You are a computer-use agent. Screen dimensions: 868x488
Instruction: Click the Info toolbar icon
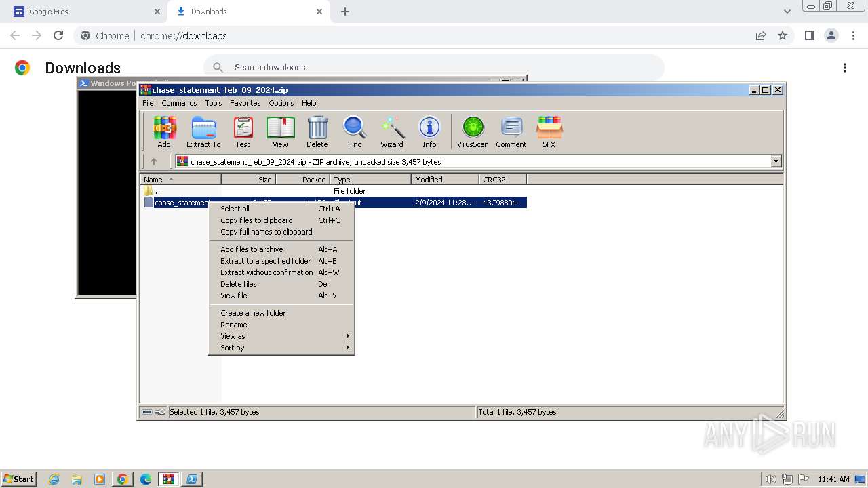point(429,131)
